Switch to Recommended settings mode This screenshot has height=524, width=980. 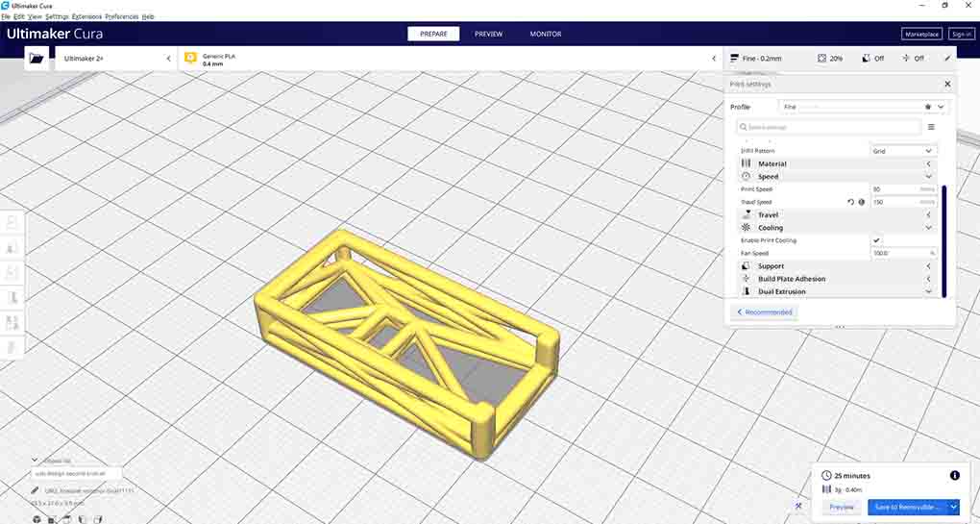click(765, 312)
